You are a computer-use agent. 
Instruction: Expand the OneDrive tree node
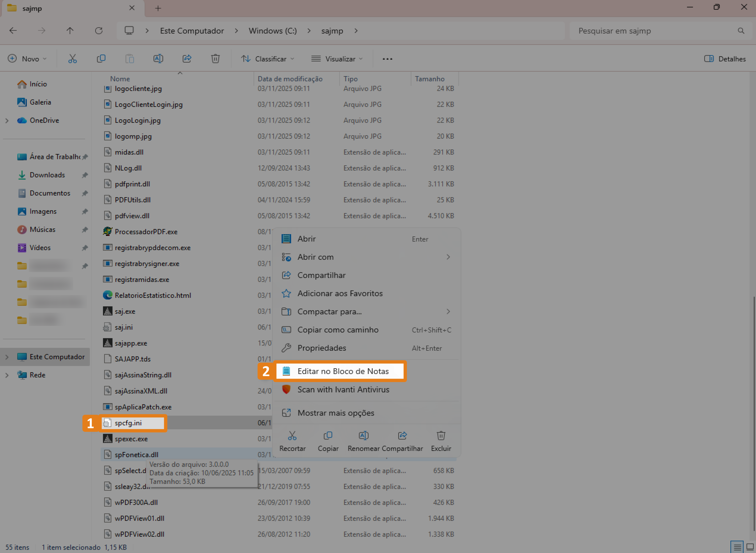pyautogui.click(x=7, y=120)
